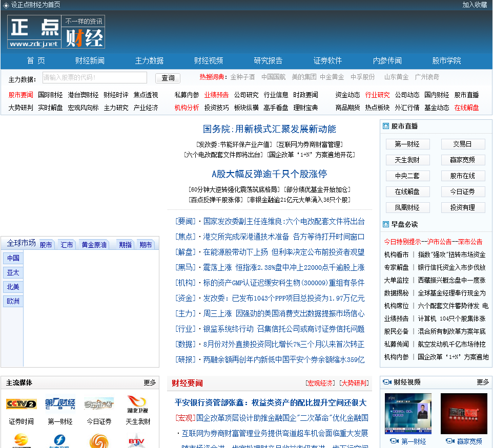Click the 股市要闻 category link
493x448 pixels.
click(20, 95)
